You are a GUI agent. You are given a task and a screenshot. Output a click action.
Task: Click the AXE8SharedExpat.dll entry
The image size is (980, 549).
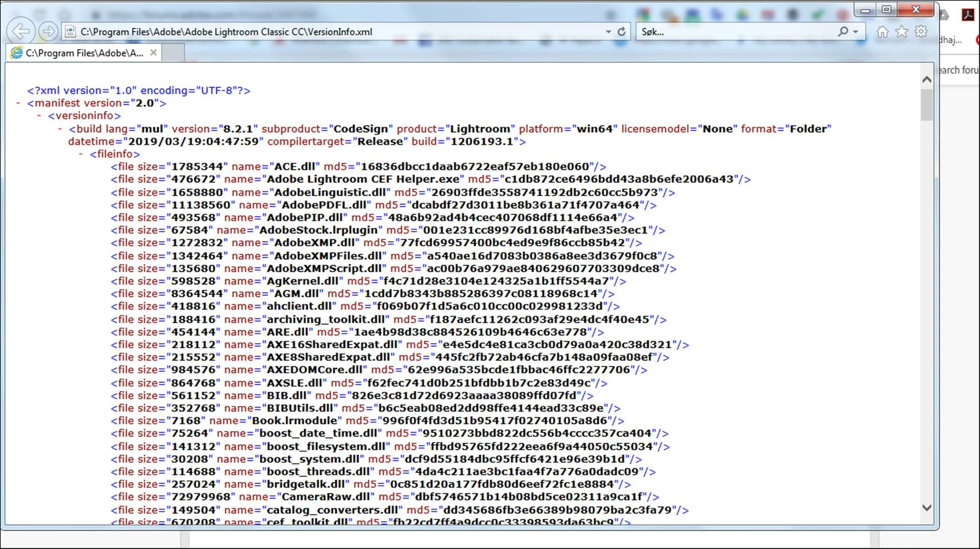390,357
